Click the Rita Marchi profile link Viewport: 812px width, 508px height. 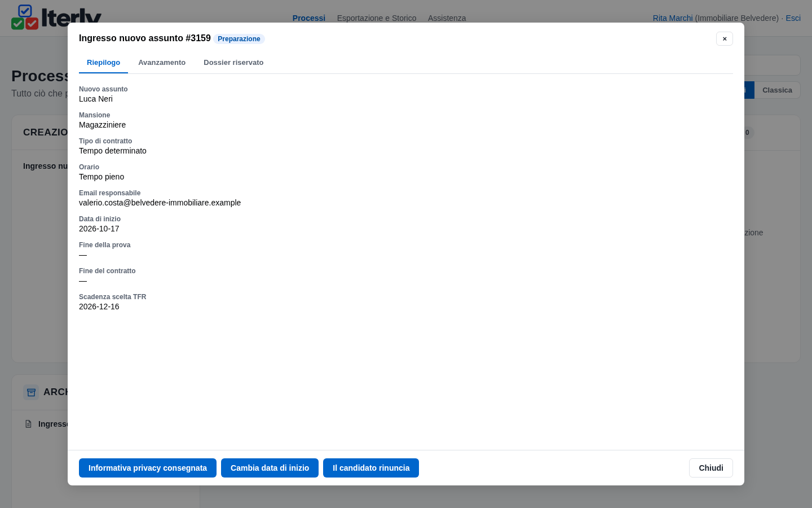(x=673, y=18)
